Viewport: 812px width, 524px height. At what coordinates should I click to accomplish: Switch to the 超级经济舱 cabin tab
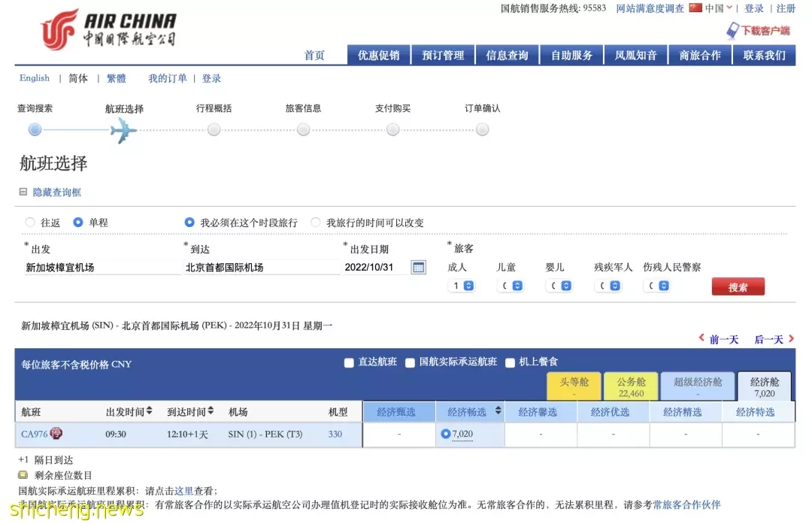698,386
